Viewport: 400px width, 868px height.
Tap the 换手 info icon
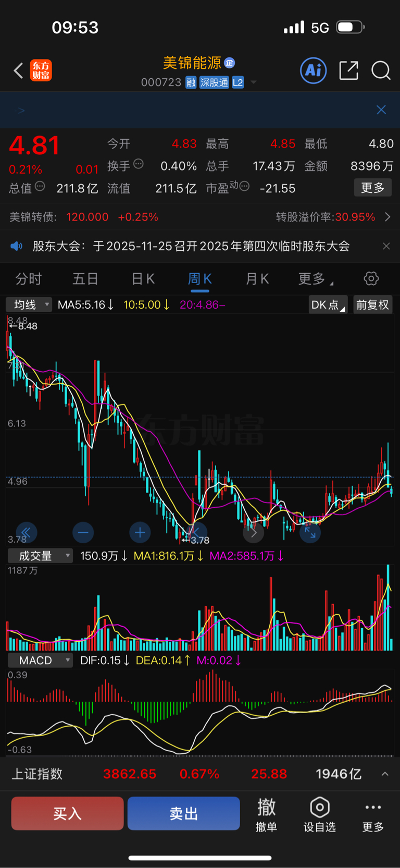coord(139,164)
